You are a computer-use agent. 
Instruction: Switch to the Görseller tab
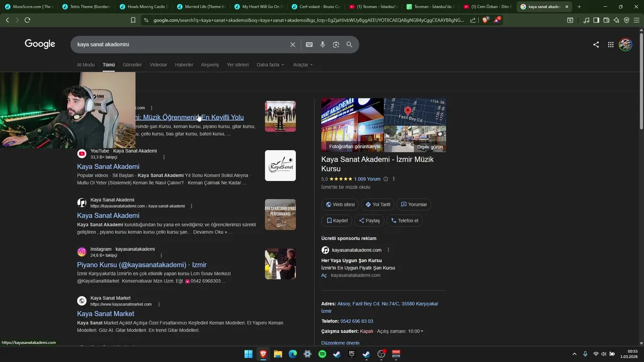[132, 65]
